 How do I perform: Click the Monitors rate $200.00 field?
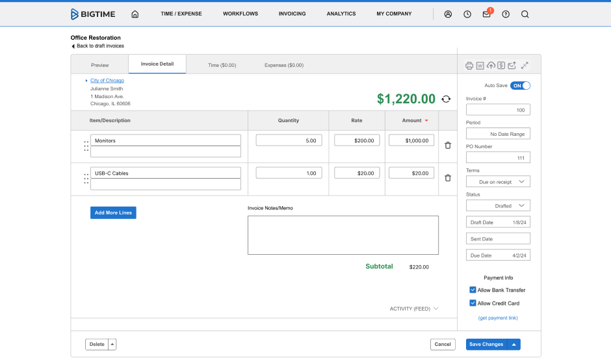pyautogui.click(x=357, y=140)
